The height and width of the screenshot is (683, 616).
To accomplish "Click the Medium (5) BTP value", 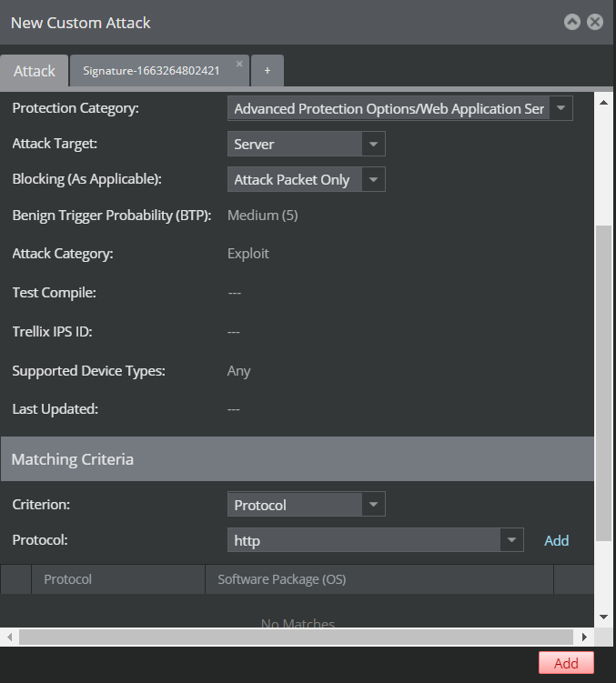I will coord(262,216).
